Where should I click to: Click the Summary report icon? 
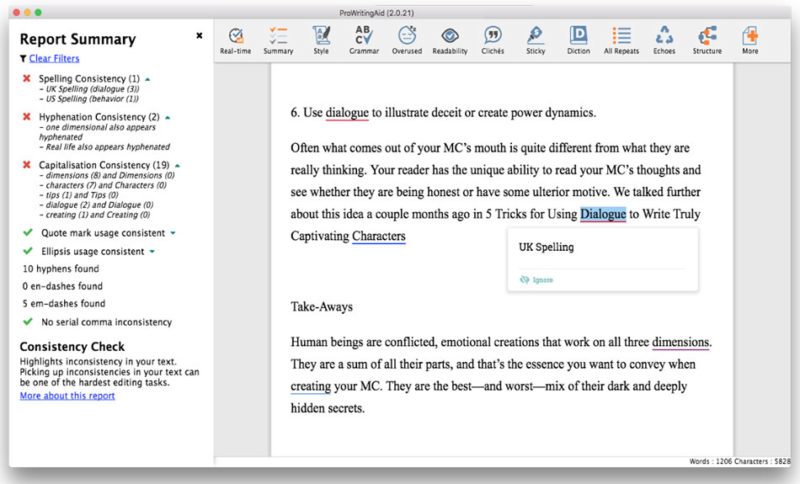[x=278, y=39]
